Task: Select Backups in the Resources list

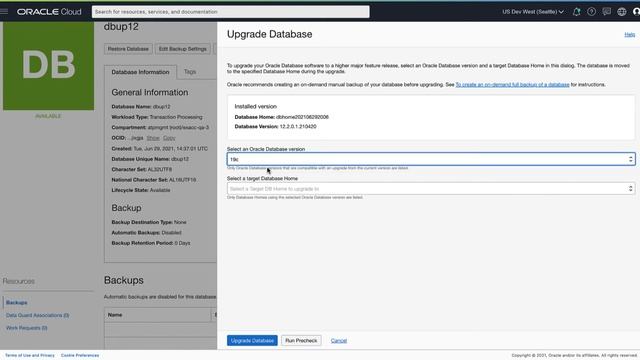Action: pos(16,302)
